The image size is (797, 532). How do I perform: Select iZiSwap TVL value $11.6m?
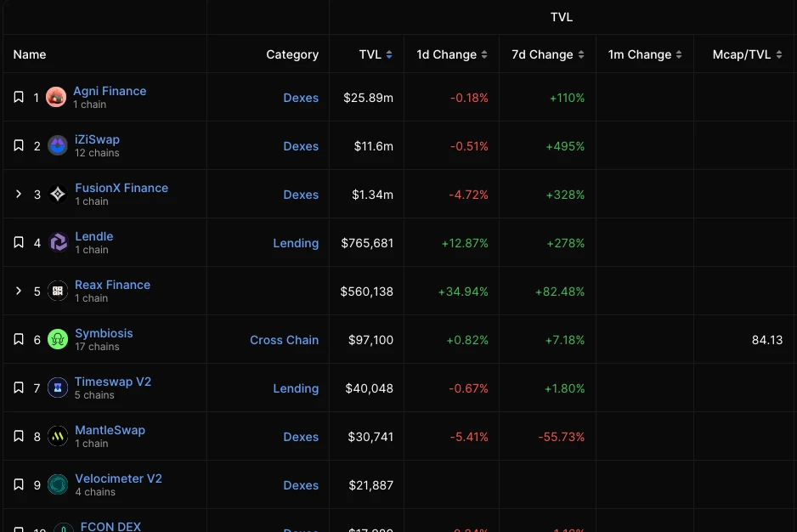point(374,146)
